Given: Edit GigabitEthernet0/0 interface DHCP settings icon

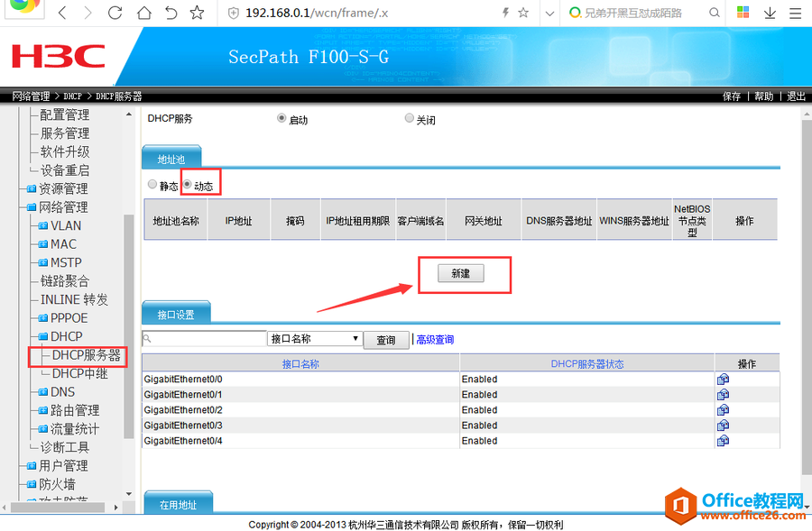Looking at the screenshot, I should click(723, 380).
